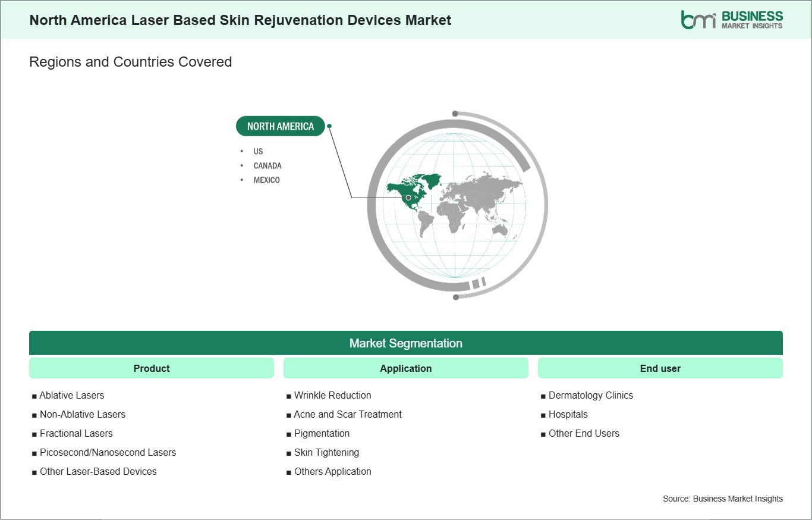Image resolution: width=812 pixels, height=520 pixels.
Task: Click Wrinkle Reduction item
Action: click(329, 395)
